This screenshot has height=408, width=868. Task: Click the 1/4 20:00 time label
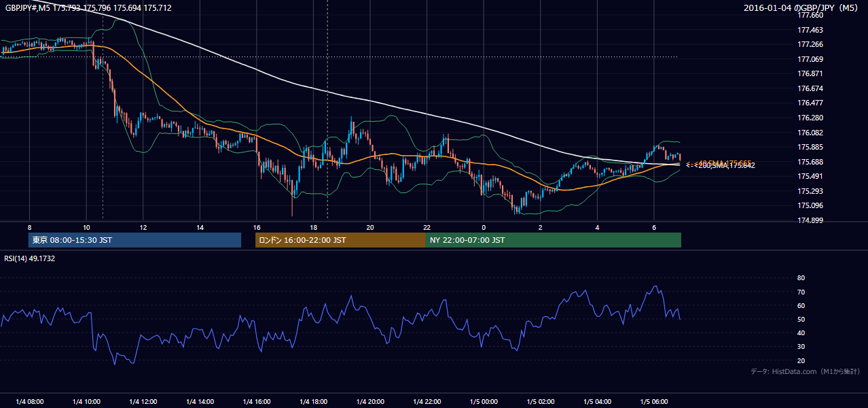pyautogui.click(x=370, y=401)
